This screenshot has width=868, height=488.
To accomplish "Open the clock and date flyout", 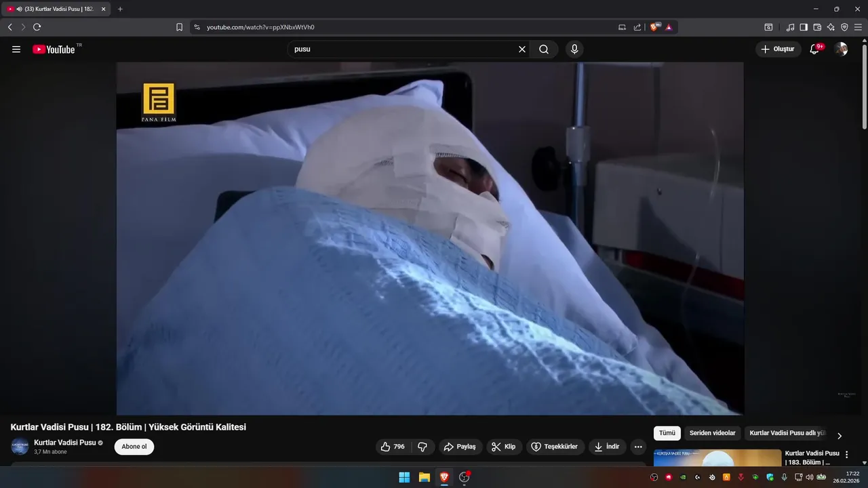I will [847, 477].
